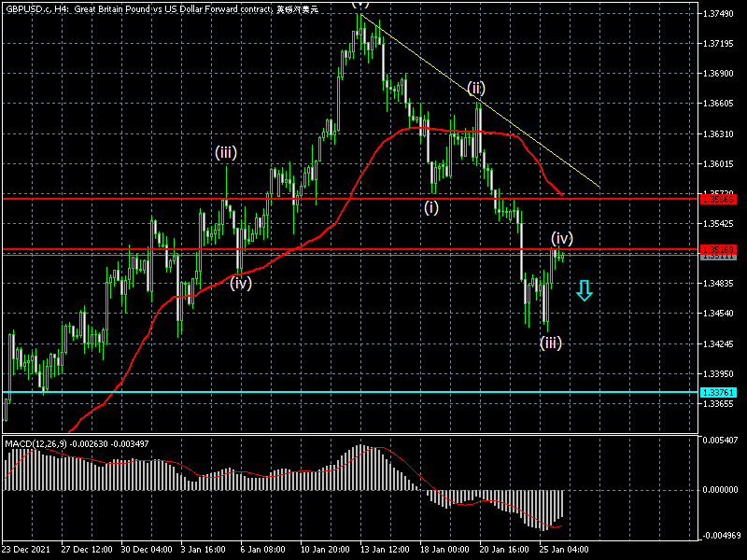Click the red 1.35168 price tag
Screen dimensions: 747x560
tap(718, 249)
